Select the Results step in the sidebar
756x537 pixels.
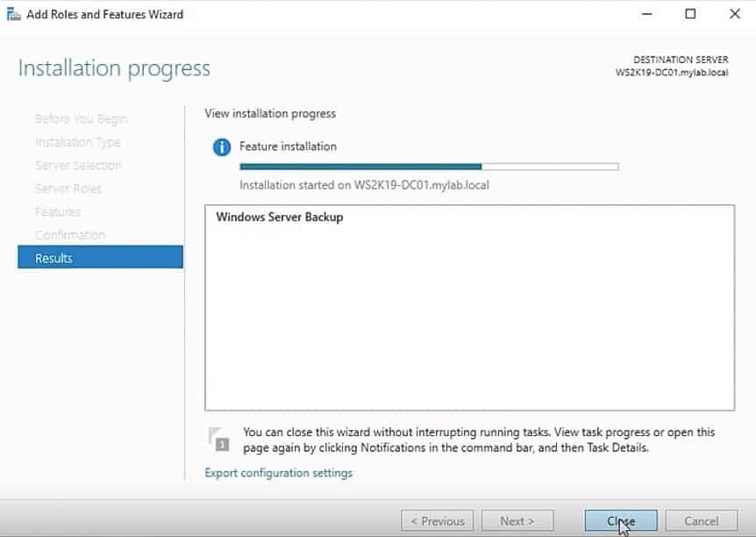point(100,257)
